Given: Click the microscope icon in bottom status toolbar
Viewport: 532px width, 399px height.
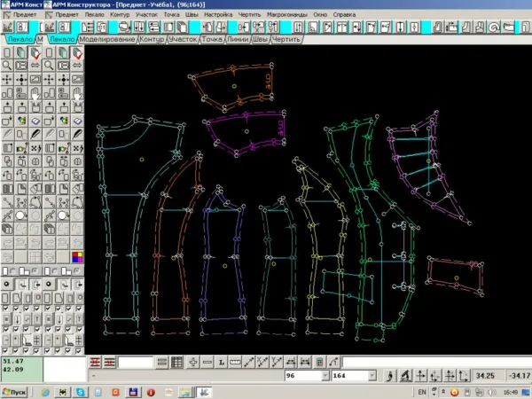Looking at the screenshot, I should coord(404,376).
